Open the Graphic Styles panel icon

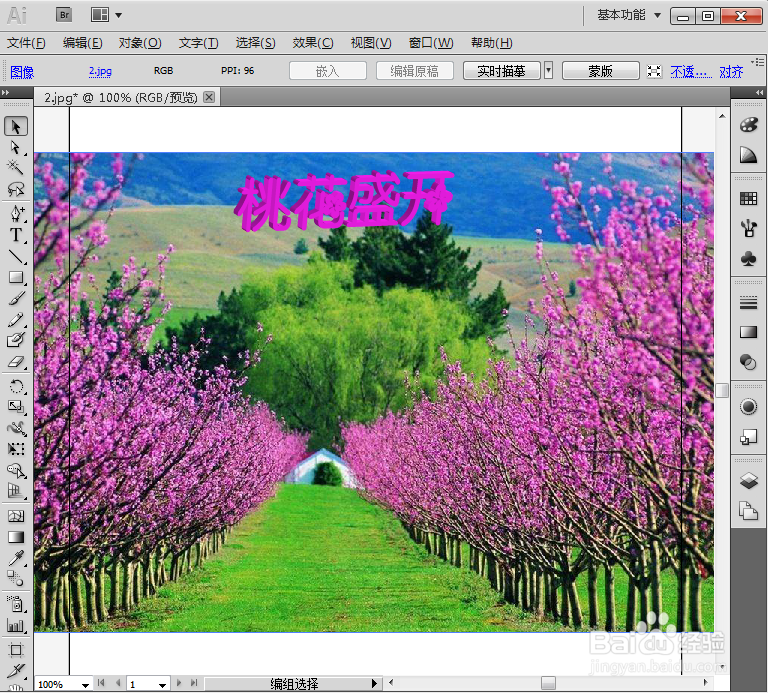pyautogui.click(x=748, y=436)
